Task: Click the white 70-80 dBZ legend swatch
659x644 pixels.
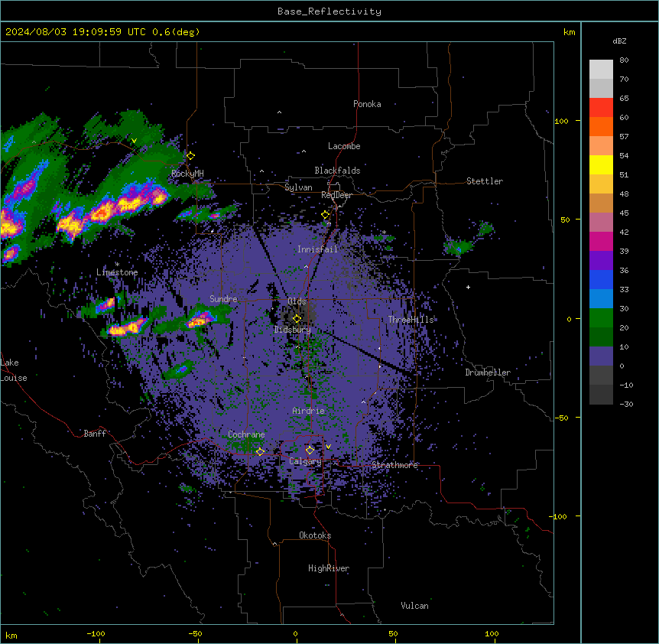Action: [601, 70]
